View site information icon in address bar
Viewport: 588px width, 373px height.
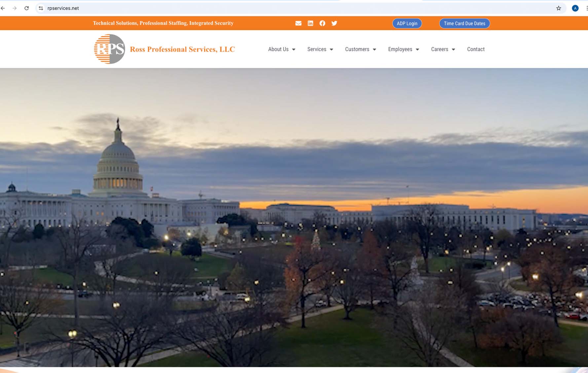click(x=41, y=8)
